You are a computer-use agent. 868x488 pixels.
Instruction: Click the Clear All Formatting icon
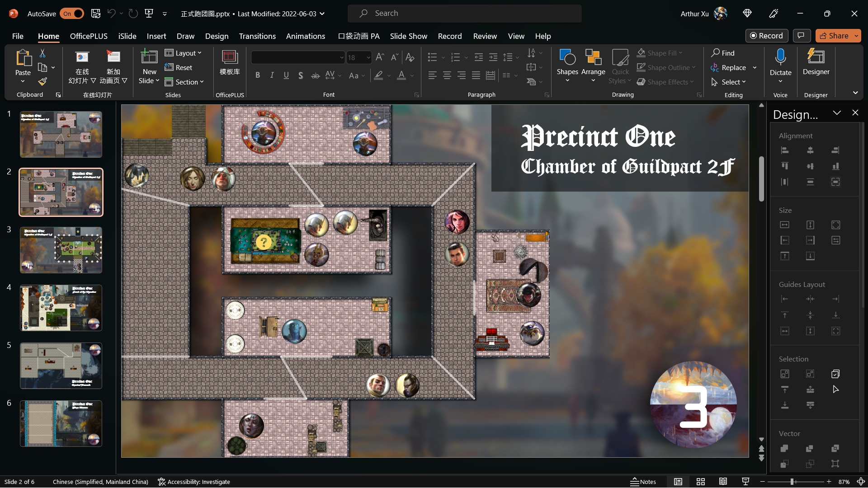pos(410,57)
